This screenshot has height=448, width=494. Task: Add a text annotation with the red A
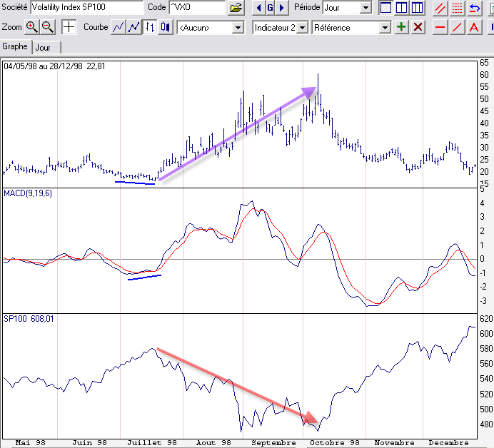pyautogui.click(x=474, y=27)
